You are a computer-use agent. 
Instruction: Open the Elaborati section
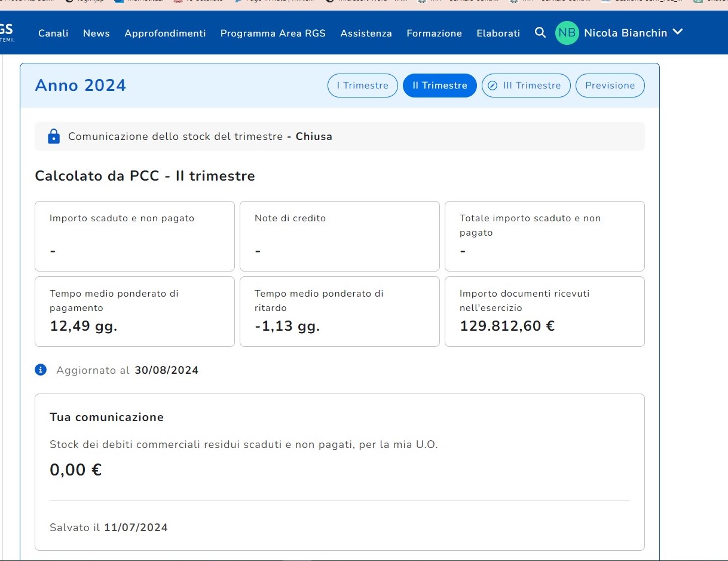[x=498, y=33]
